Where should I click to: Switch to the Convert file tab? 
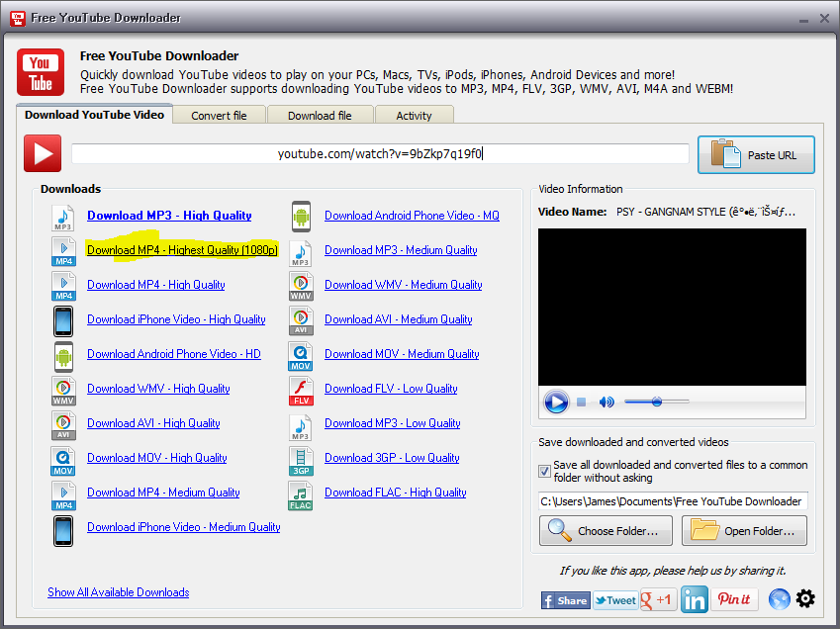(219, 115)
